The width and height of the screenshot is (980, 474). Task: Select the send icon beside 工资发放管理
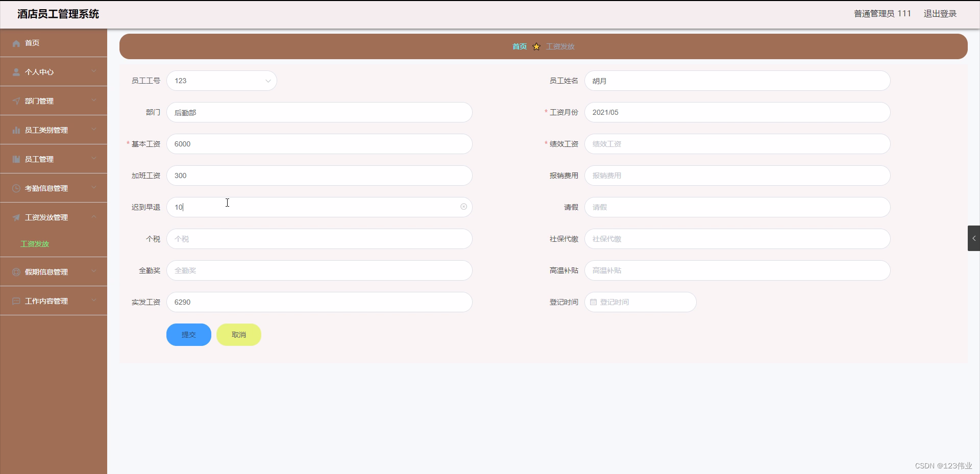click(16, 217)
